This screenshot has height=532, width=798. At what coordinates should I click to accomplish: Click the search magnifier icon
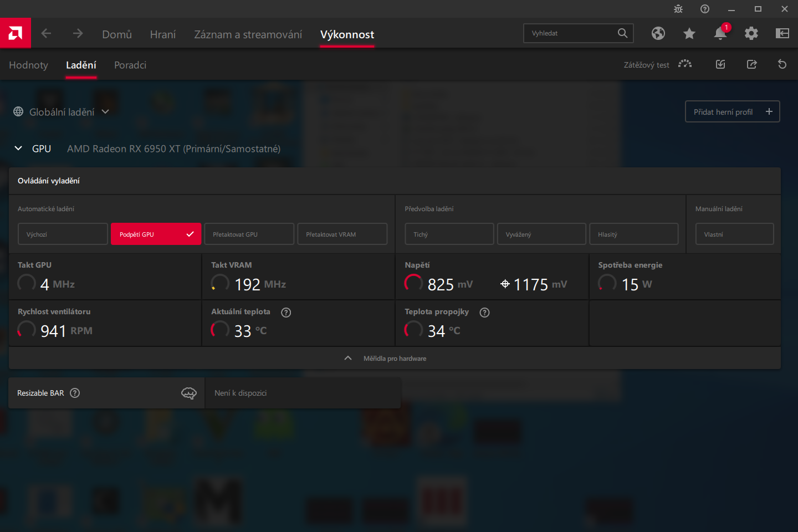point(622,33)
